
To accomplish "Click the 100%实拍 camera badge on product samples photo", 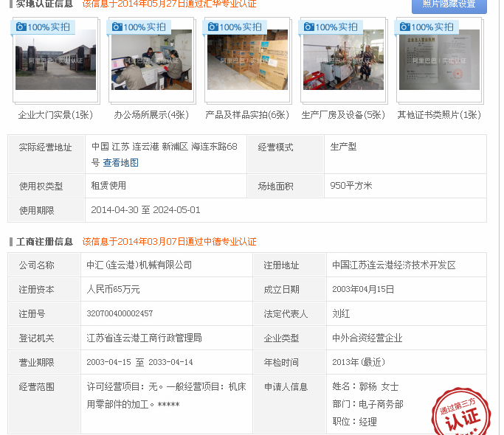I will (x=235, y=27).
